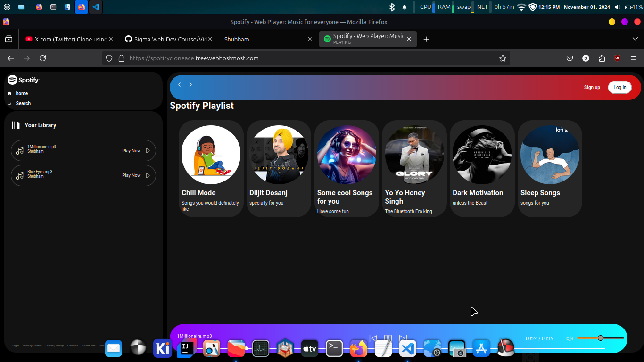Click the Spotify Playlist heading
The height and width of the screenshot is (362, 644).
pyautogui.click(x=202, y=106)
